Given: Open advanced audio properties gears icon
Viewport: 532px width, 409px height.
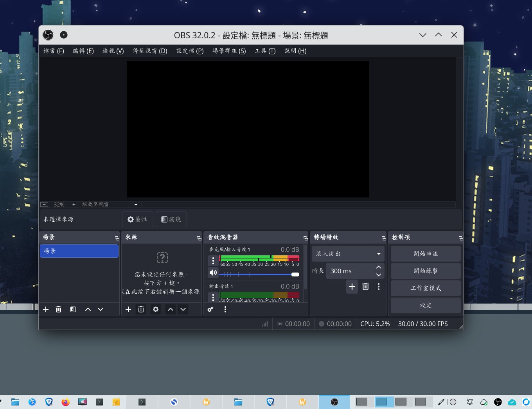Looking at the screenshot, I should coord(210,309).
